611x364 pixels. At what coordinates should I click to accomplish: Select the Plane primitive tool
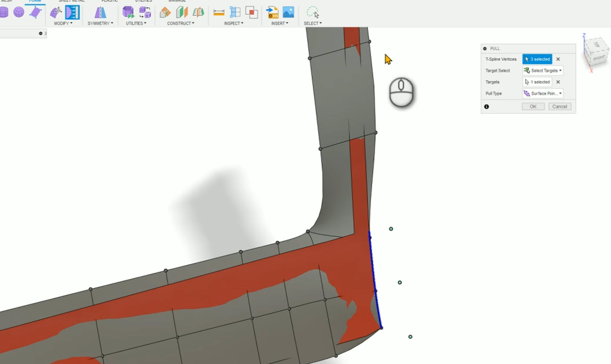coord(35,12)
